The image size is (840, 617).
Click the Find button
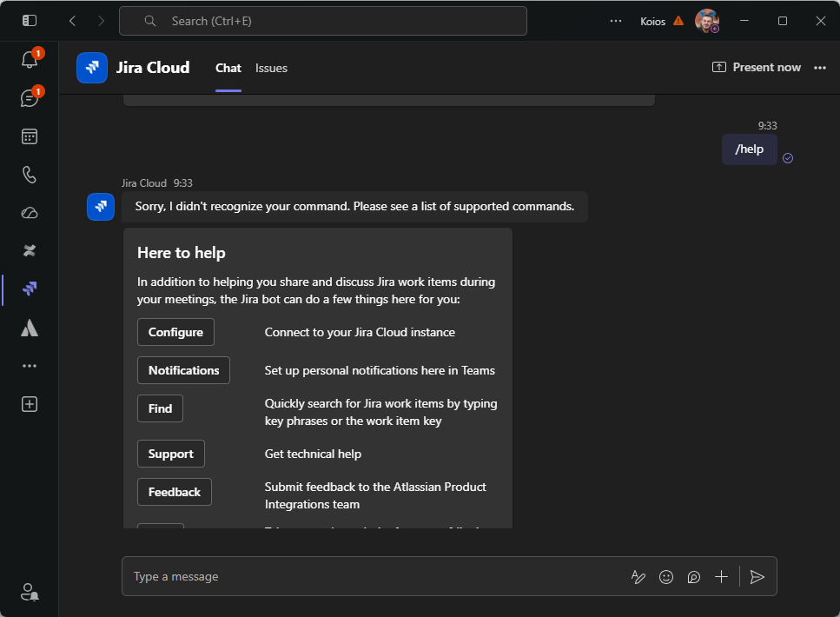point(160,408)
